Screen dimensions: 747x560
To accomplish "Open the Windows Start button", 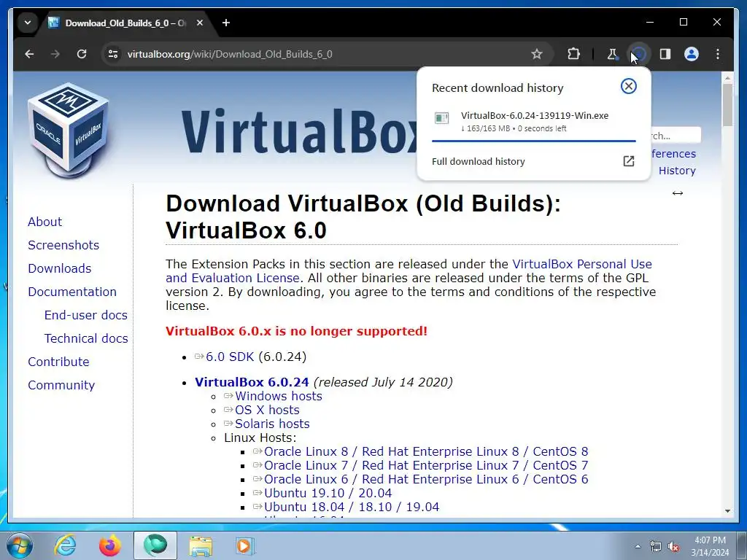I will [20, 545].
